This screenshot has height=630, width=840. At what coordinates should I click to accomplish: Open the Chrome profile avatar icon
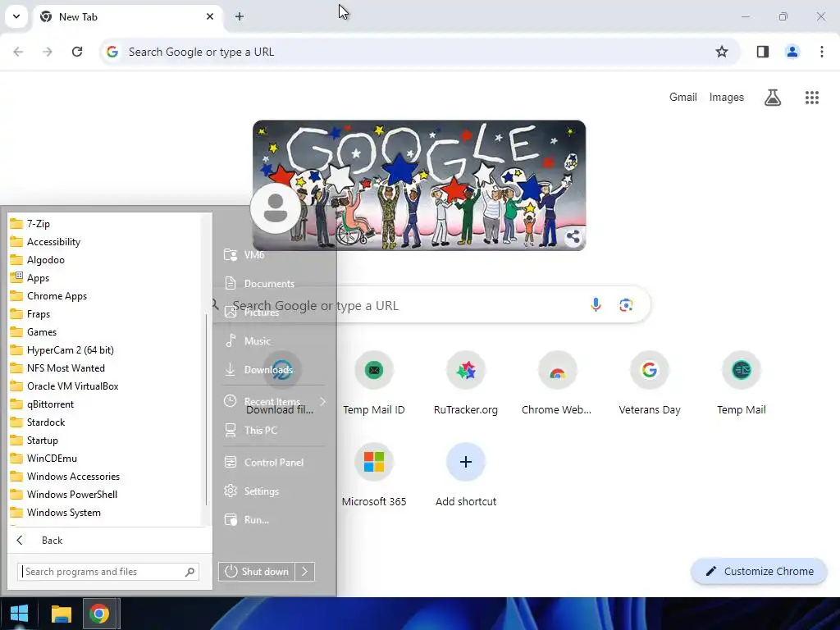pos(792,52)
